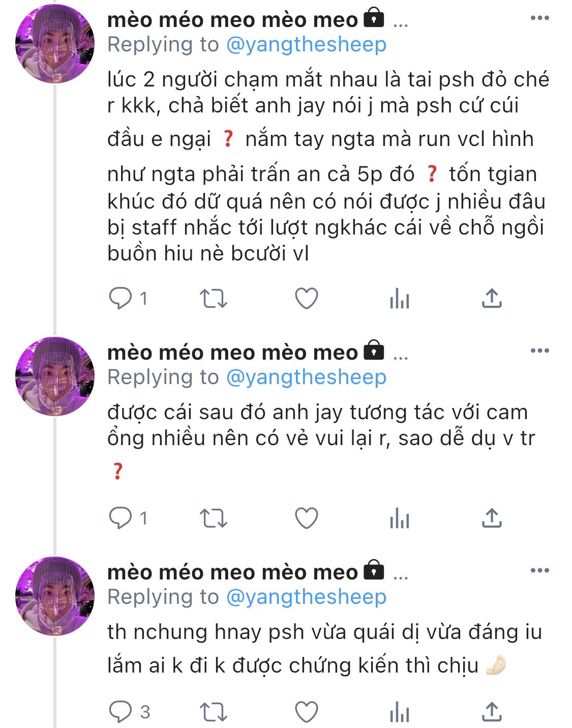Retweet the first tweet about psh
572x728 pixels.
tap(213, 299)
